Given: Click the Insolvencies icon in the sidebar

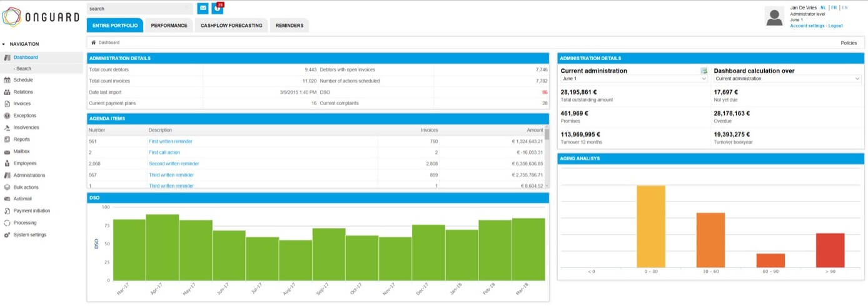Looking at the screenshot, I should [7, 128].
